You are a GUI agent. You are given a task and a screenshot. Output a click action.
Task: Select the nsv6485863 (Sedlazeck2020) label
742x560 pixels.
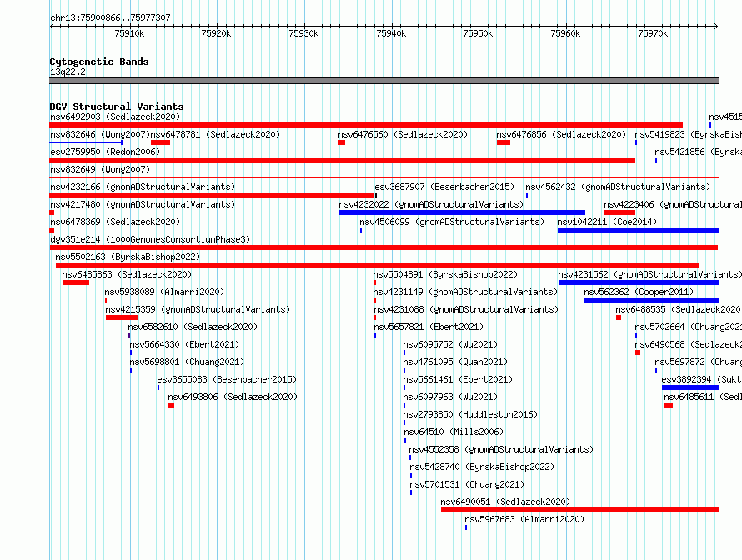pyautogui.click(x=127, y=274)
